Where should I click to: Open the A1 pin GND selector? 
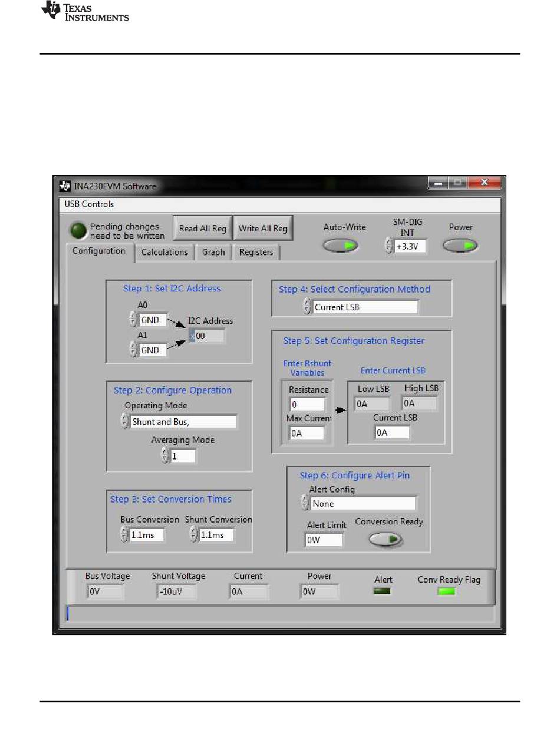(153, 350)
